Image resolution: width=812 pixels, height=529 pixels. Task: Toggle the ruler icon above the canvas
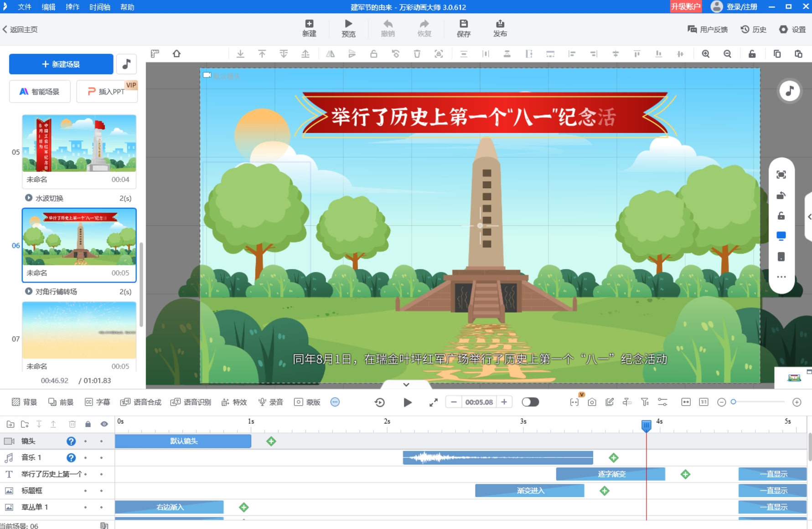tap(155, 54)
